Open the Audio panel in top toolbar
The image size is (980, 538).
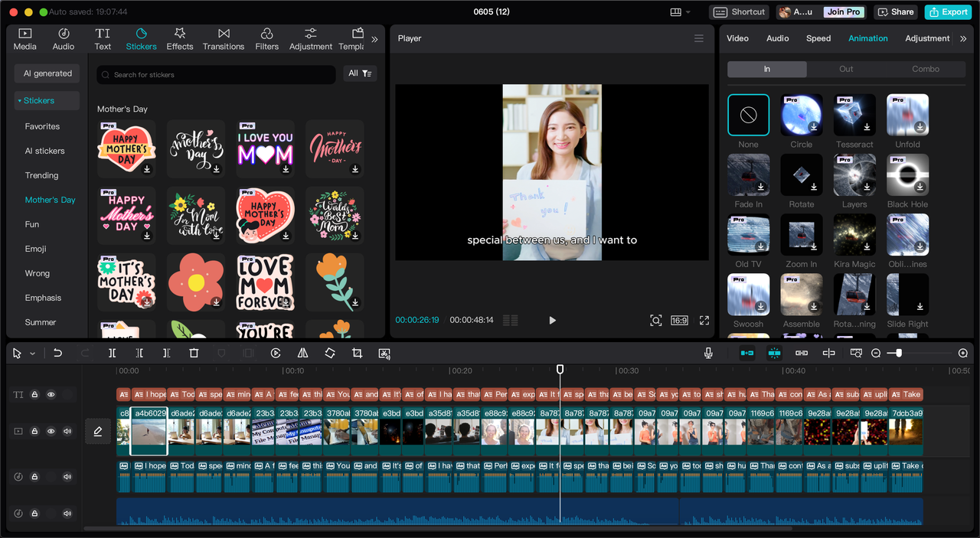(x=64, y=39)
